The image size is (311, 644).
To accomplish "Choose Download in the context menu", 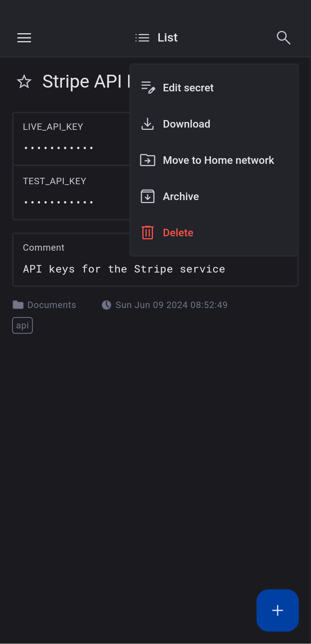I will point(187,124).
